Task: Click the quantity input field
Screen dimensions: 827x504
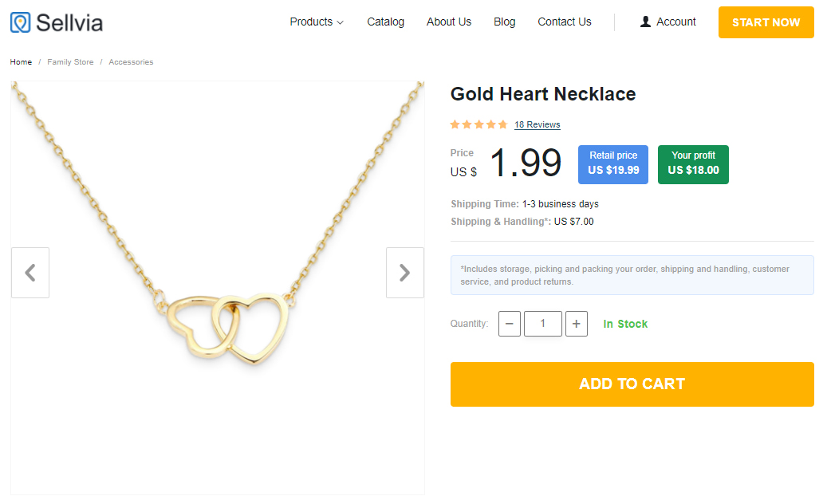Action: click(x=543, y=324)
